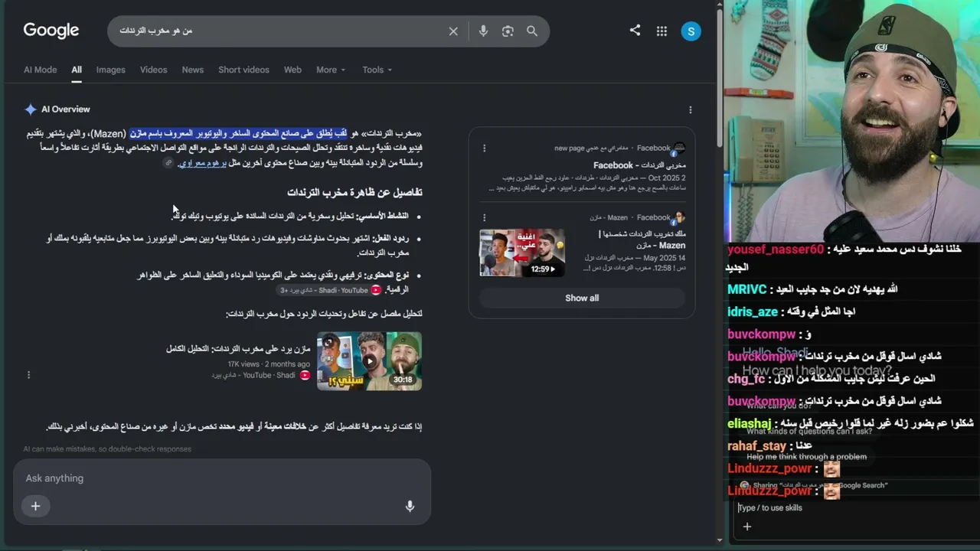Click the chat username idris_aze
The image size is (980, 551).
point(753,312)
